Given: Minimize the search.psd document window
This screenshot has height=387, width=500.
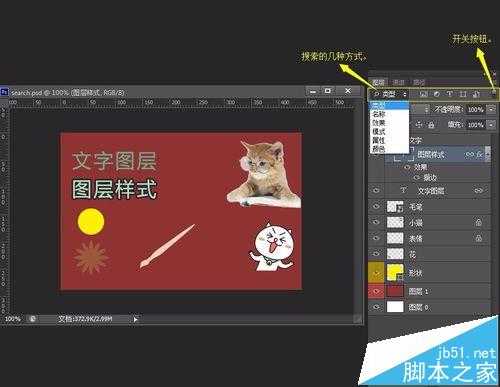Looking at the screenshot, I should 313,91.
